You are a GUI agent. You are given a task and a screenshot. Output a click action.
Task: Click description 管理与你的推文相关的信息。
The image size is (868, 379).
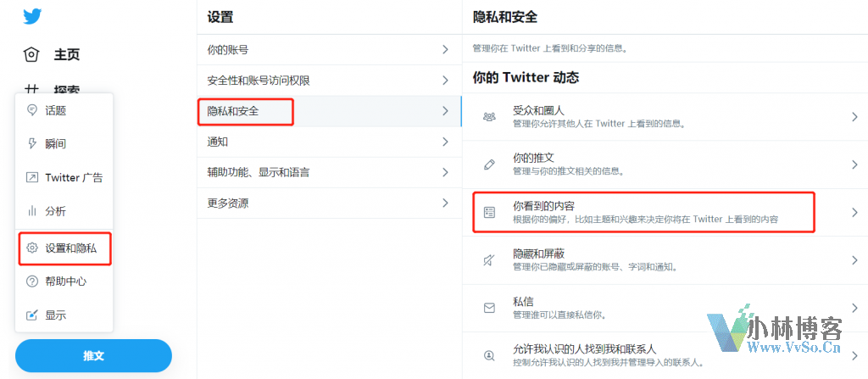click(x=569, y=172)
